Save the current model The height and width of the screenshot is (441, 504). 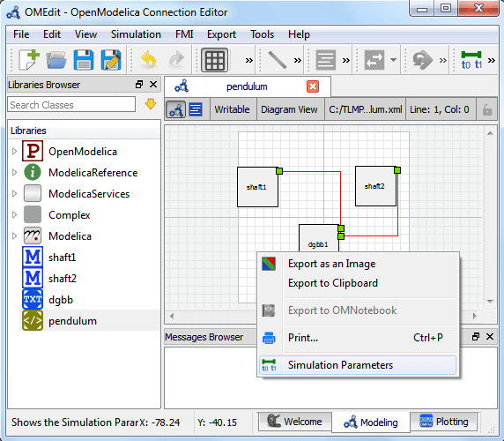(84, 60)
